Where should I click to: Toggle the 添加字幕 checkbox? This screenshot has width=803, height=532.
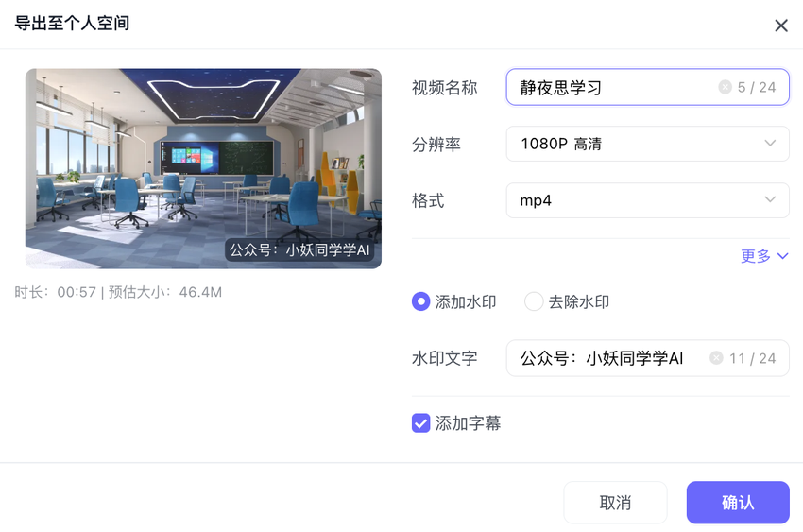(x=421, y=423)
